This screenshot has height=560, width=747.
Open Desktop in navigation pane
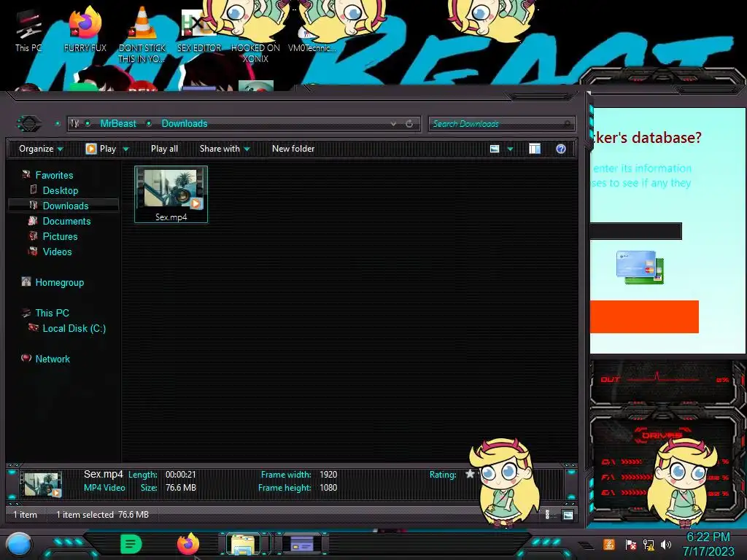click(60, 190)
